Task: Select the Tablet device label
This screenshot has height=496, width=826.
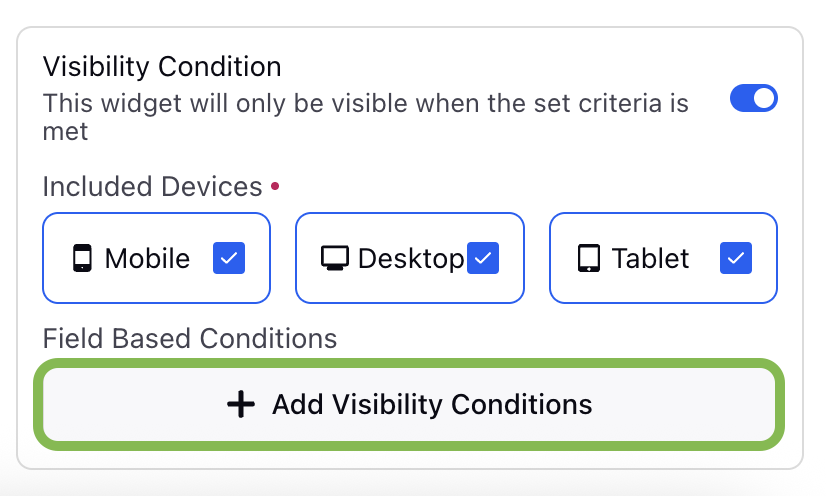Action: point(651,259)
